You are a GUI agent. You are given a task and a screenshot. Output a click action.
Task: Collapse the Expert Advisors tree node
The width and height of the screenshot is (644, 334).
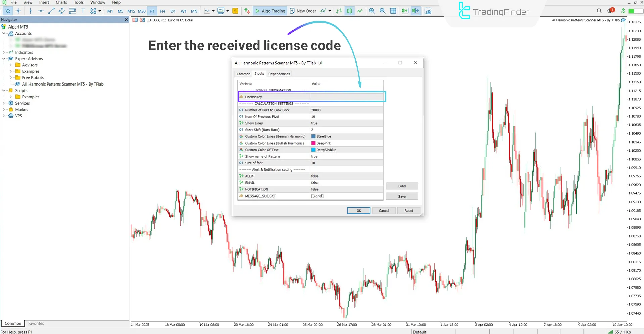pyautogui.click(x=4, y=59)
